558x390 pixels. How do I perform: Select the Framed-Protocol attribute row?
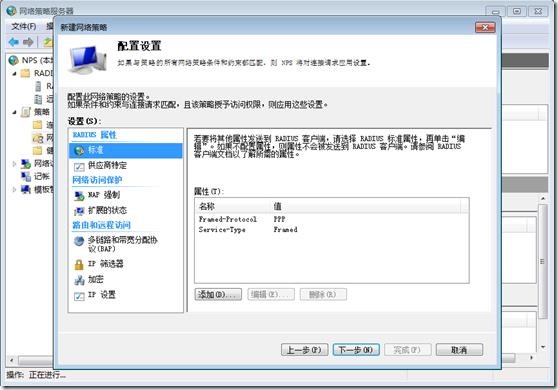pyautogui.click(x=332, y=219)
